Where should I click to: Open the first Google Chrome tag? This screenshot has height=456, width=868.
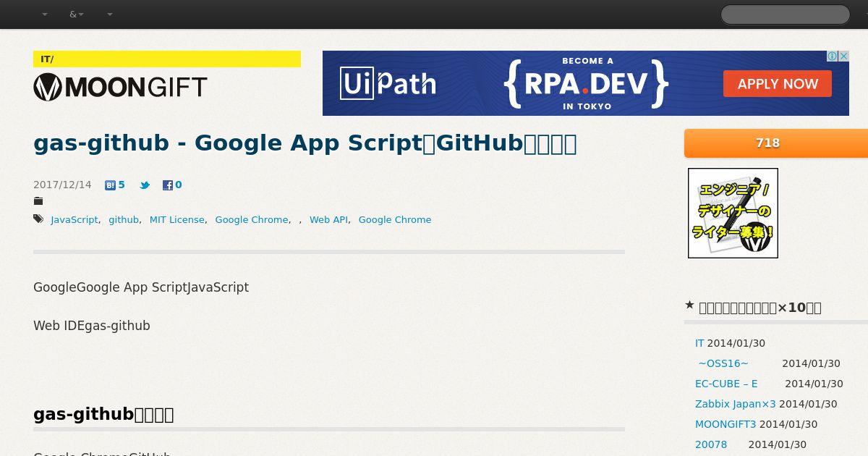pos(252,219)
